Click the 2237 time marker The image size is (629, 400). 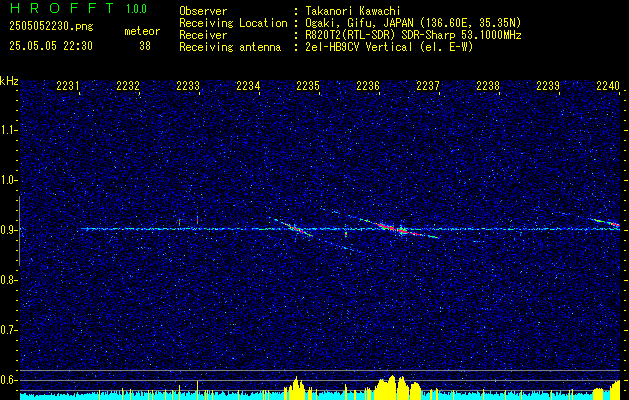(x=428, y=86)
